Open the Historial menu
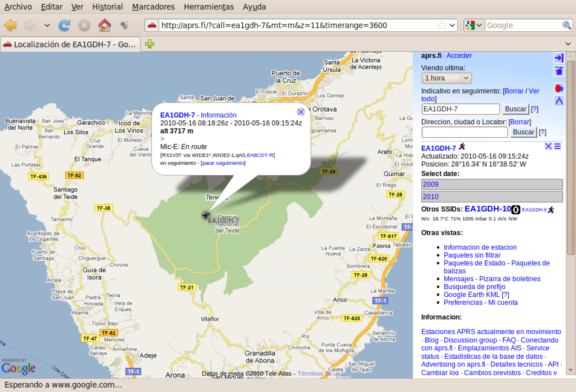The image size is (576, 392). point(107,7)
